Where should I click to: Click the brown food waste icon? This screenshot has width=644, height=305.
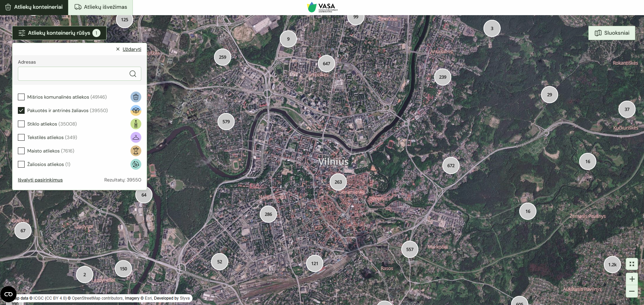click(136, 151)
